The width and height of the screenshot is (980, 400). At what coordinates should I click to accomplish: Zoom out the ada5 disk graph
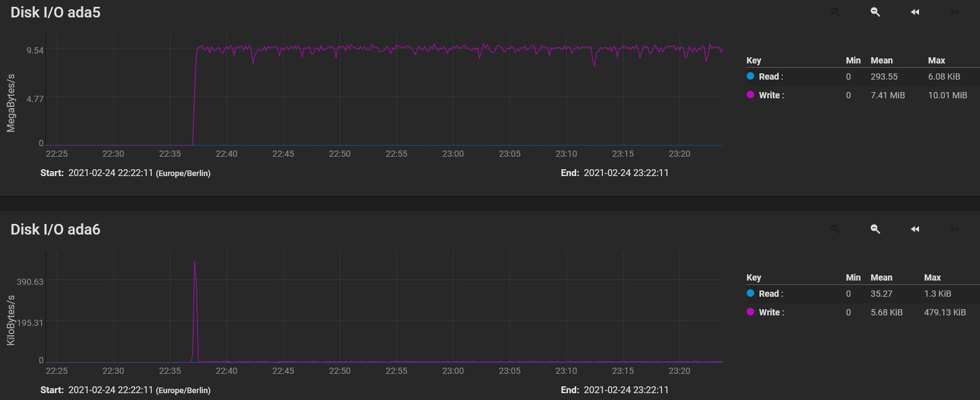coord(875,12)
